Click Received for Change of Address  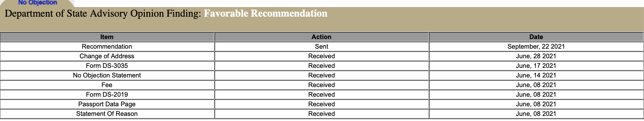(x=321, y=56)
